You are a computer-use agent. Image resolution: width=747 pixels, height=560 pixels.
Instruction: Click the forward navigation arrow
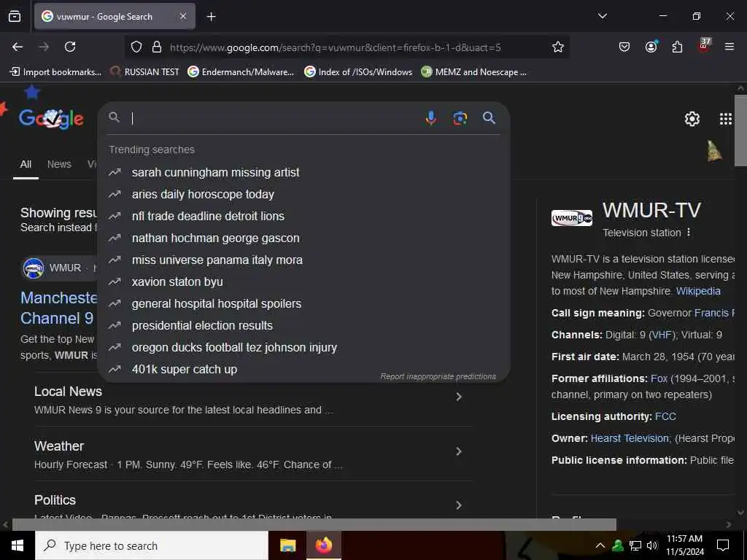pos(44,47)
